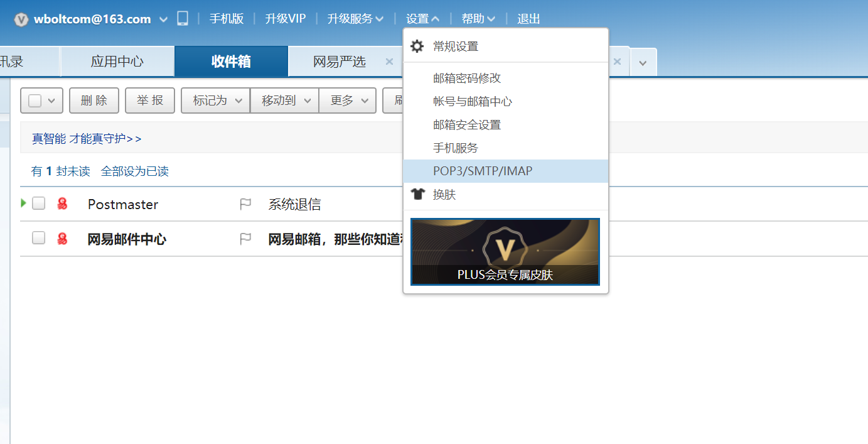The height and width of the screenshot is (444, 868).
Task: Click the 删除 button
Action: (94, 100)
